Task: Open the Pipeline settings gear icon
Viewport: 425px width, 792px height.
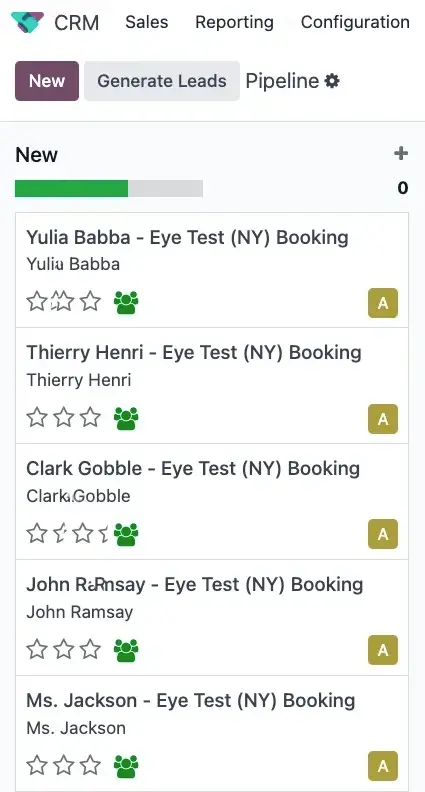Action: [332, 81]
